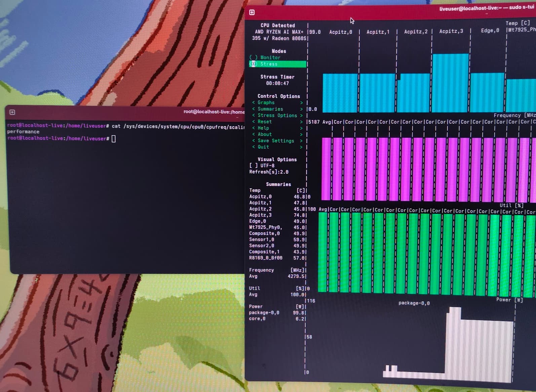Click the Composite,0 summary row
The width and height of the screenshot is (536, 392).
click(x=277, y=233)
